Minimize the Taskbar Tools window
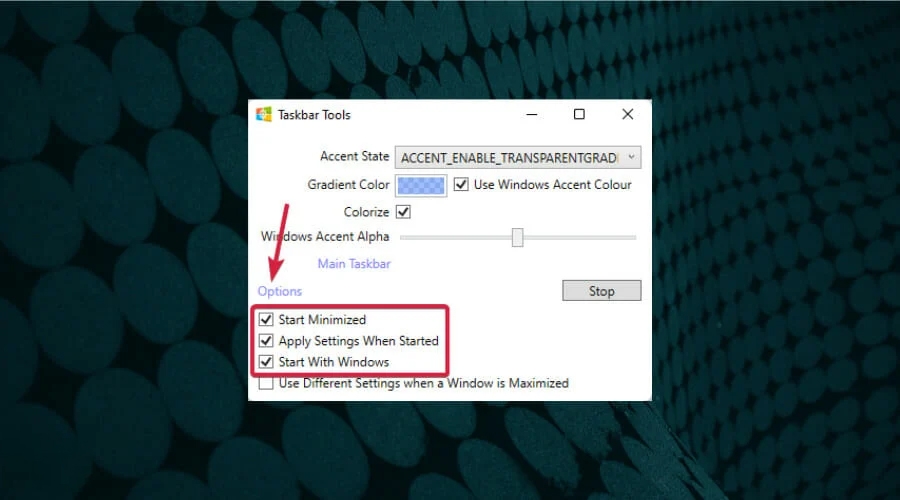The image size is (900, 500). tap(532, 114)
